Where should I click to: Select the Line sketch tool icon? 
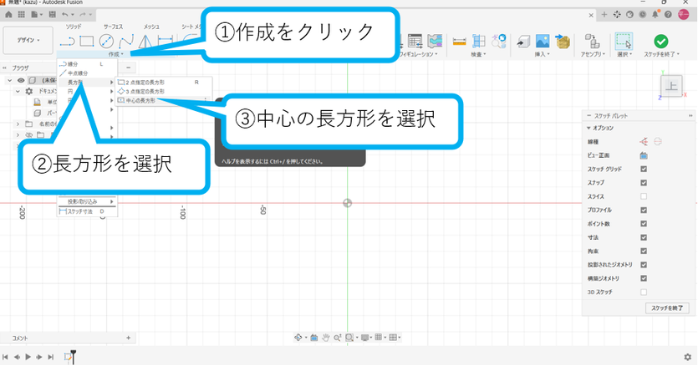pyautogui.click(x=67, y=42)
